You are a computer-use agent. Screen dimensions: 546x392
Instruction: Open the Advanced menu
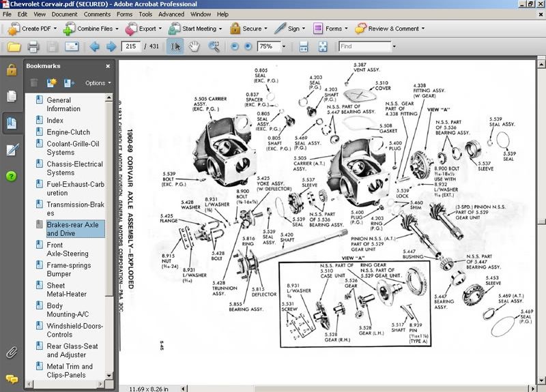(x=171, y=14)
